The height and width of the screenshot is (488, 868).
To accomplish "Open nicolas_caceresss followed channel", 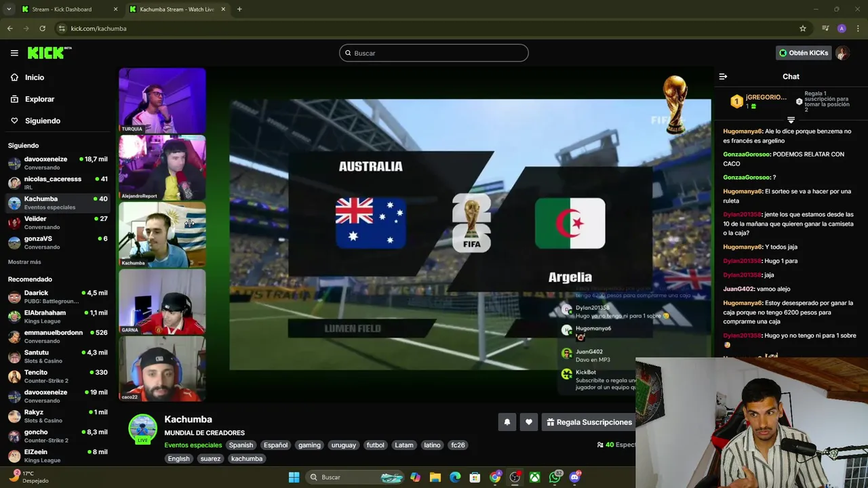I will (58, 183).
